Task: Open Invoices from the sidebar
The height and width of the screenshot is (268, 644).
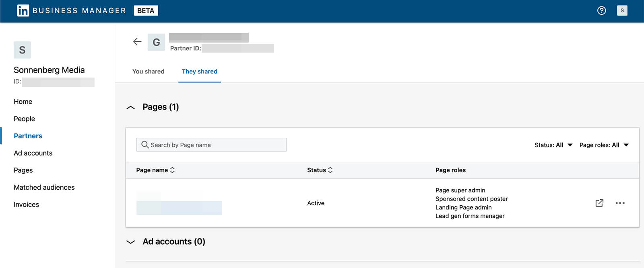Action: pos(26,205)
